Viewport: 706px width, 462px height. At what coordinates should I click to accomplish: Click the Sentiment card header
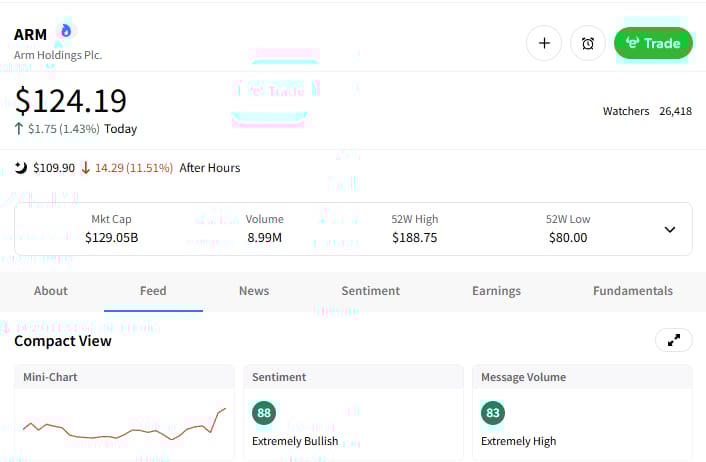tap(353, 377)
